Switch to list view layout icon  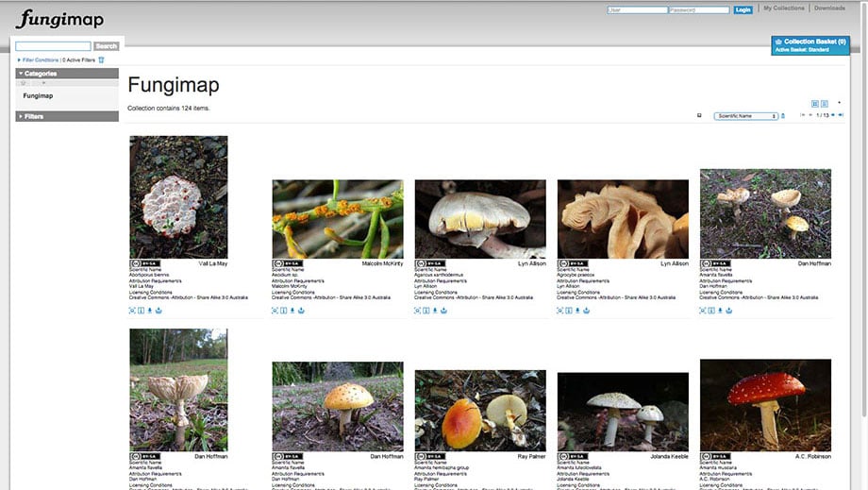[x=825, y=103]
